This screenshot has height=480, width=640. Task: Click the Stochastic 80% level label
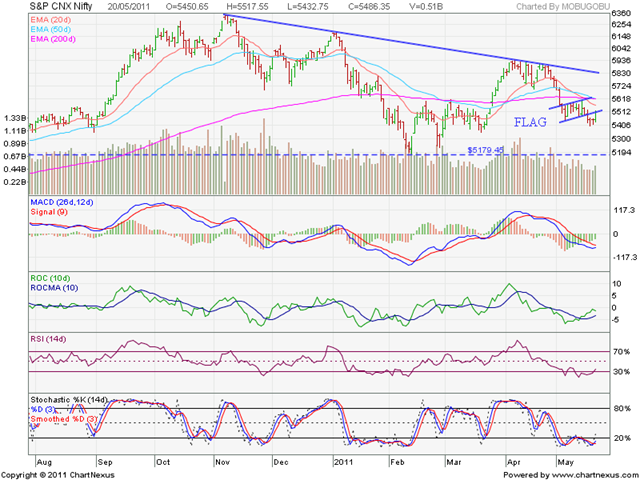tap(621, 408)
